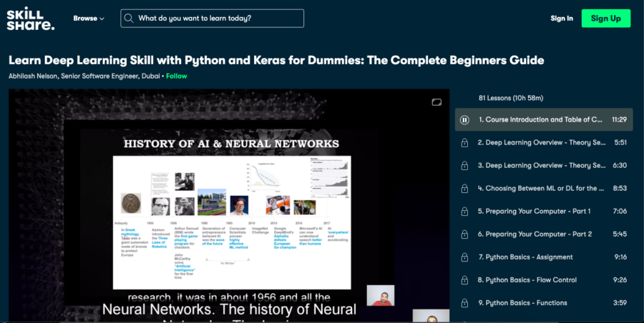Image resolution: width=644 pixels, height=323 pixels.
Task: Click the '81 Lessons (10h 58m)' text
Action: [x=511, y=98]
